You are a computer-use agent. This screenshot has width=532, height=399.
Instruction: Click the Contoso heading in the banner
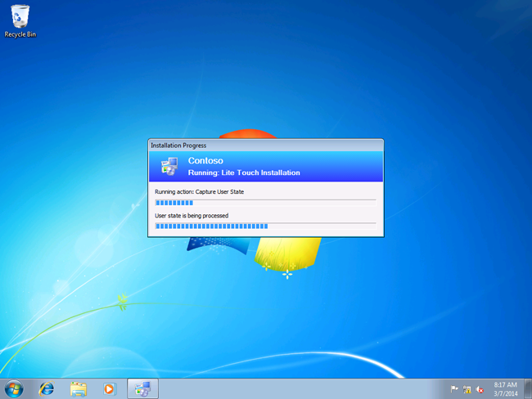click(205, 161)
